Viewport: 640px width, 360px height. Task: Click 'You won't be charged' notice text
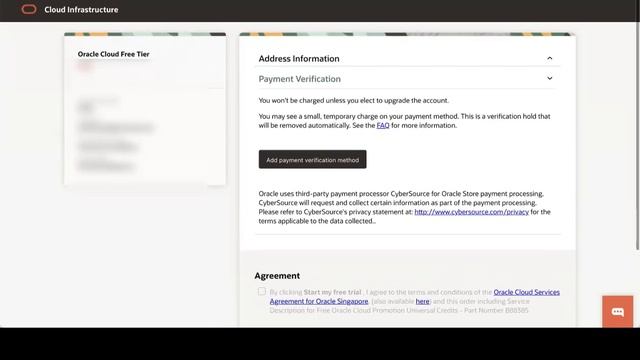[353, 100]
